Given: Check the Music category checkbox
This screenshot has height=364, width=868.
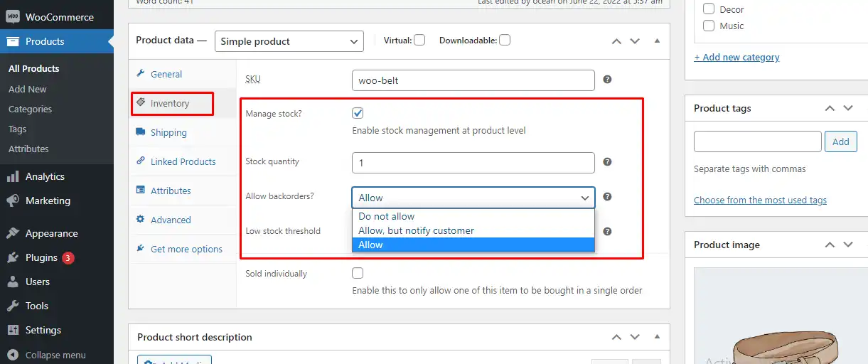Looking at the screenshot, I should (x=709, y=26).
